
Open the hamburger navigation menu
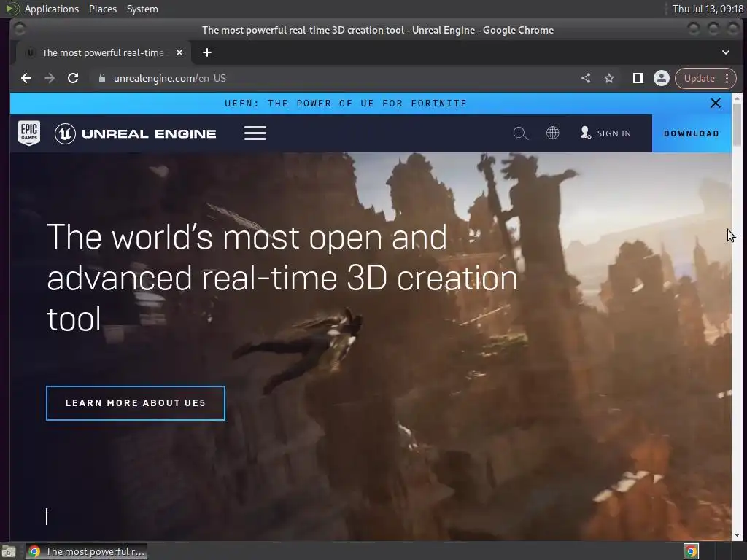(x=255, y=133)
